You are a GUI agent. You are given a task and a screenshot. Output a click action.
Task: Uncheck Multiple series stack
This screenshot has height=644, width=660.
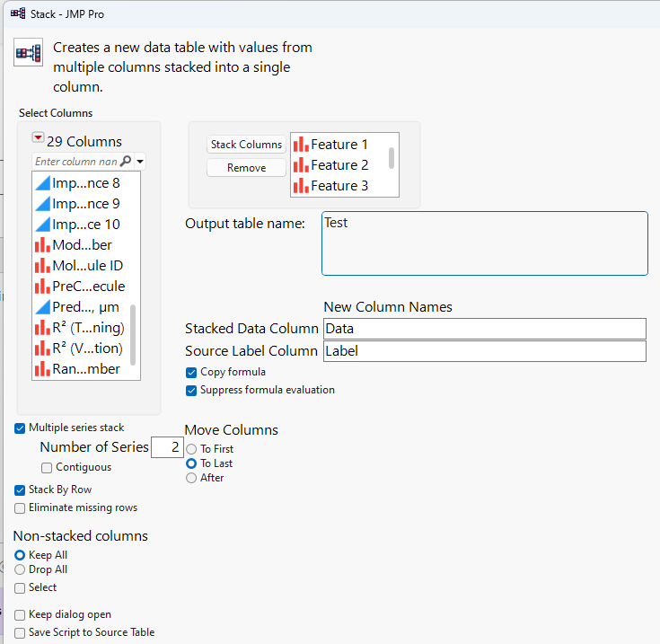tap(20, 428)
